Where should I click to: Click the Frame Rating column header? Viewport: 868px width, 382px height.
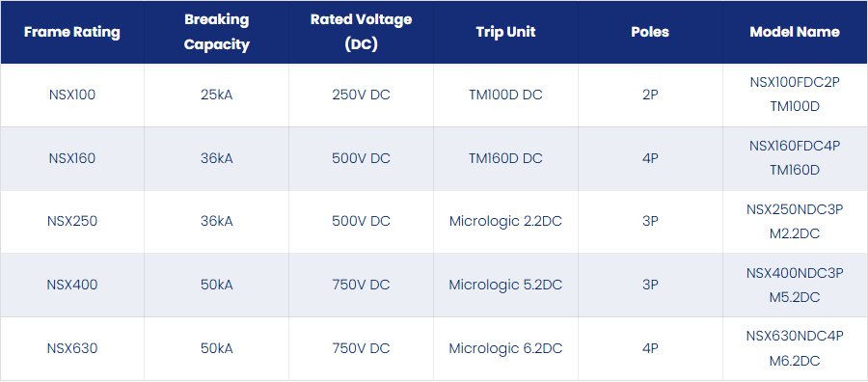click(72, 32)
